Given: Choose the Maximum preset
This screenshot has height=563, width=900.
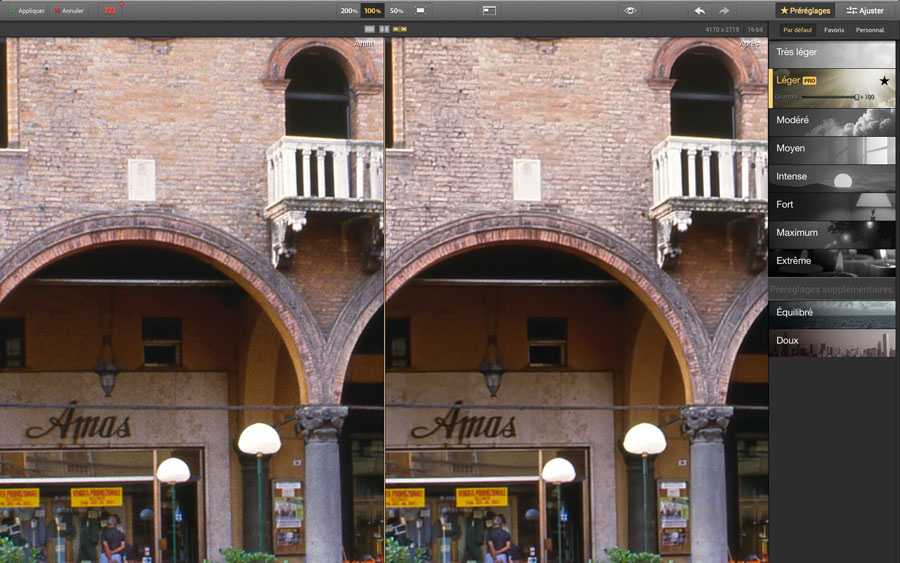Looking at the screenshot, I should (832, 235).
